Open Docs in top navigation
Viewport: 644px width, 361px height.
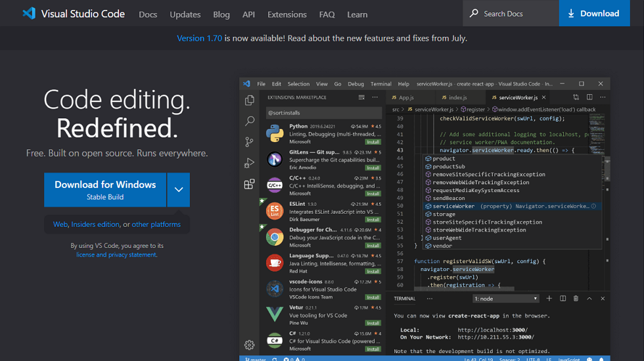click(148, 14)
